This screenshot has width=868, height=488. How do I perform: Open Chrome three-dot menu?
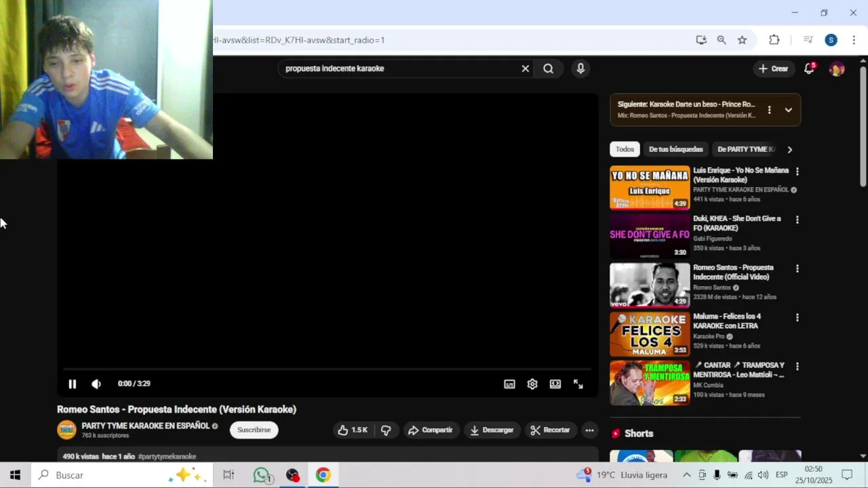pos(854,40)
